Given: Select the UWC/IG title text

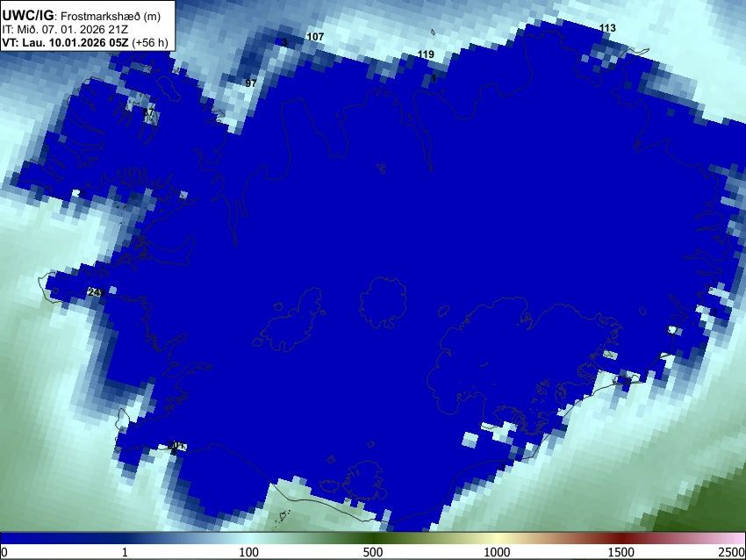Looking at the screenshot, I should (27, 16).
